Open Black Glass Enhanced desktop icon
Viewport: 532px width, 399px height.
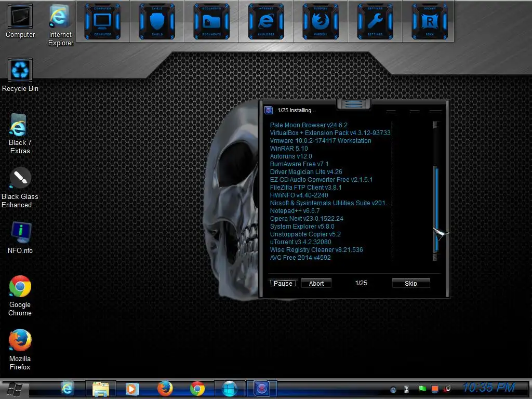20,188
